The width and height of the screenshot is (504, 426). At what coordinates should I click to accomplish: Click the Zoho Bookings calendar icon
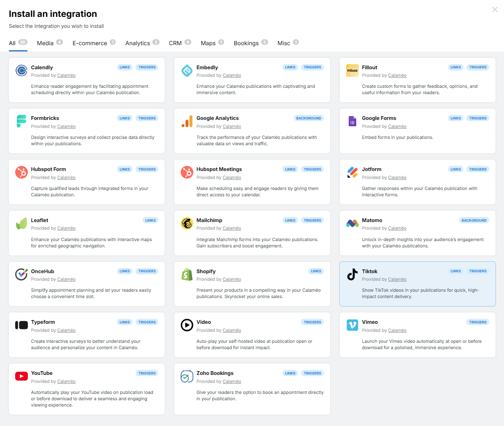click(187, 376)
